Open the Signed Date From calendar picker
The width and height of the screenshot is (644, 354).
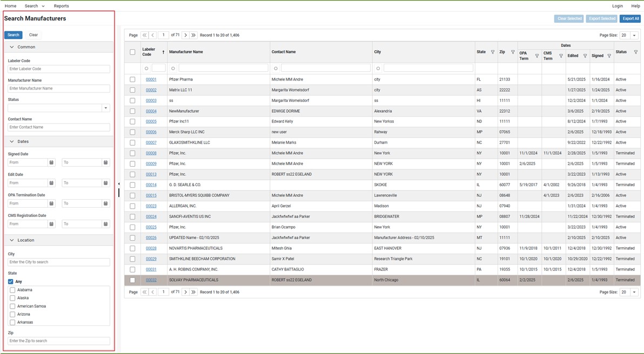[x=52, y=162]
